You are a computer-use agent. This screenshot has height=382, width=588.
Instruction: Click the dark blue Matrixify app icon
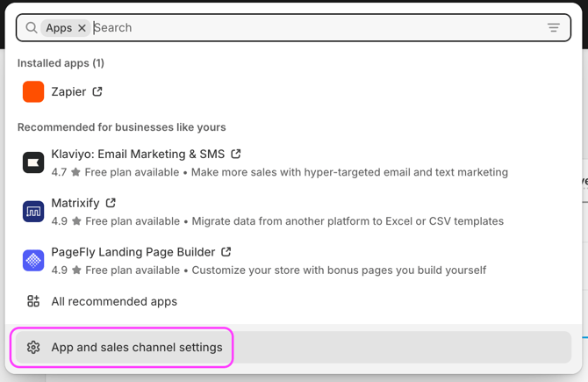(x=33, y=212)
